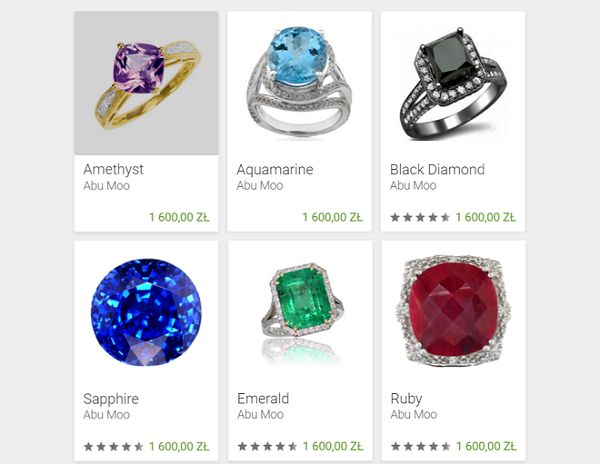Click the Black Diamond product title
The width and height of the screenshot is (600, 464).
pos(437,169)
